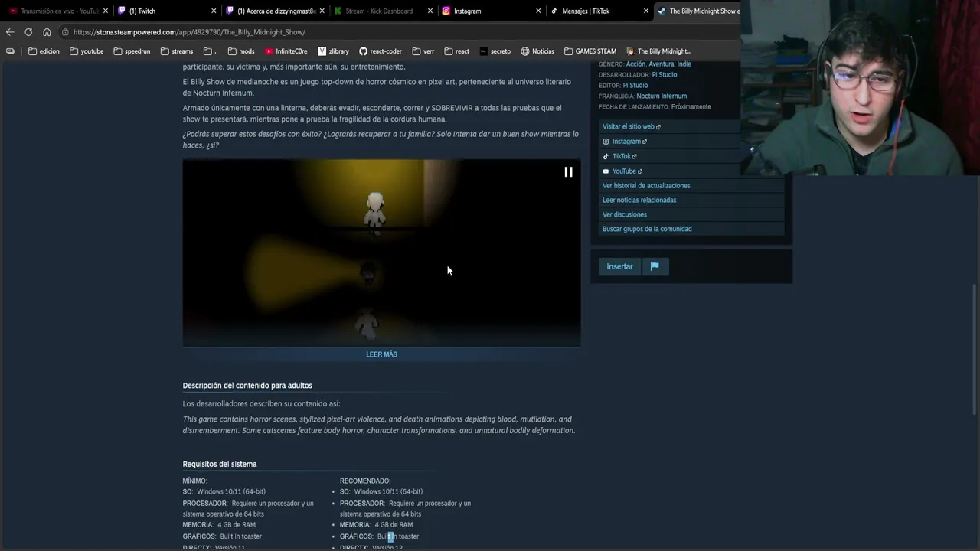Open the InfiniteC0re bookmark
The width and height of the screenshot is (980, 551).
286,51
